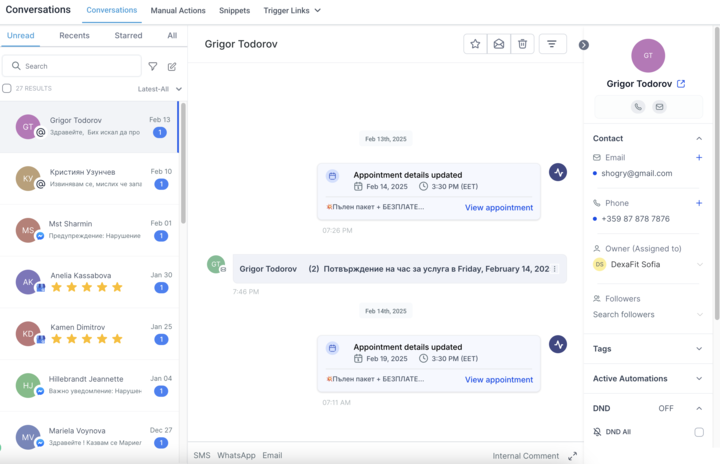
Task: Collapse the right contact panel arrow
Action: (x=584, y=45)
